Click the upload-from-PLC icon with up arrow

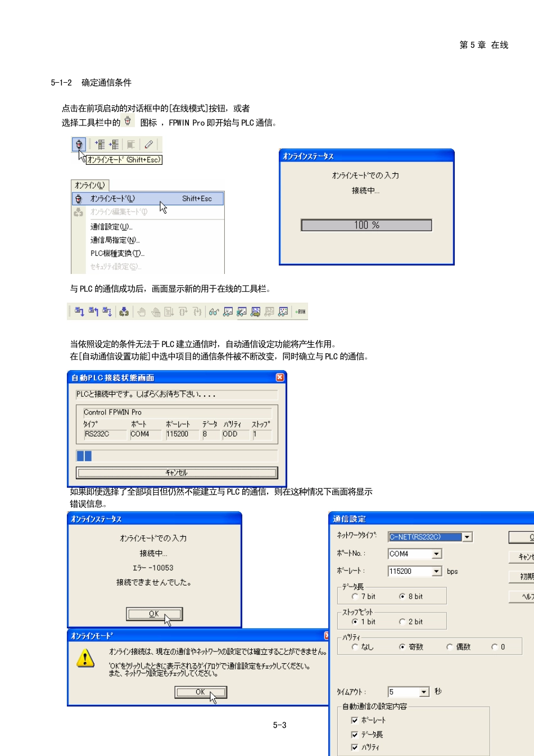(93, 312)
